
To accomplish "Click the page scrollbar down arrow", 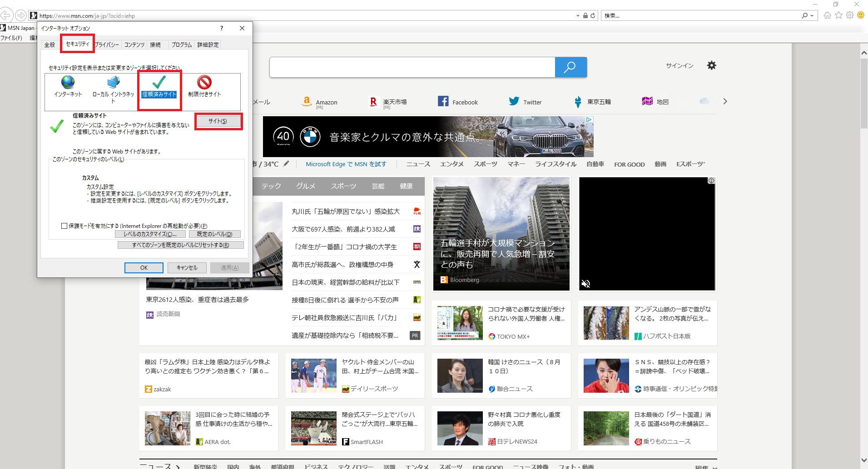I will coord(863,460).
